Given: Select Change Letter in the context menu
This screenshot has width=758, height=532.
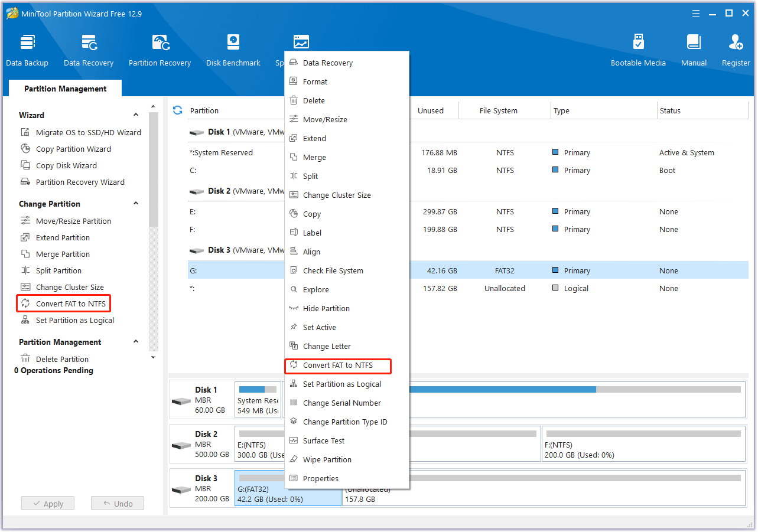Looking at the screenshot, I should coord(347,346).
